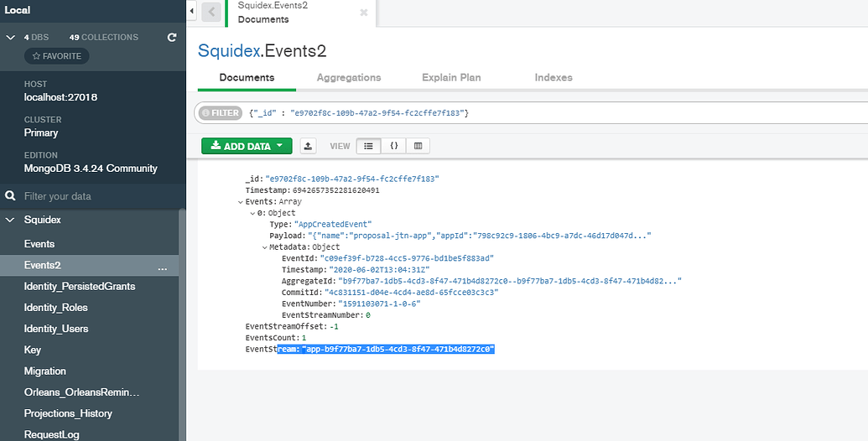Click the Payload value string

[479, 236]
